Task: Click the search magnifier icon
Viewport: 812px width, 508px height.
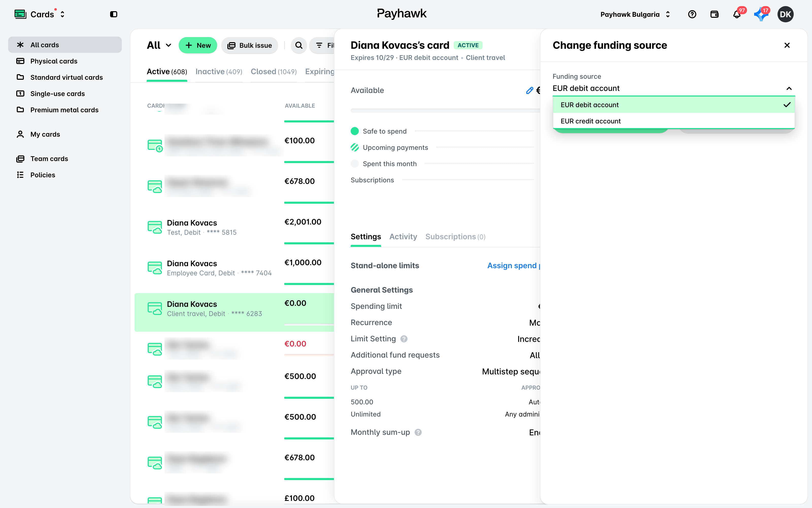Action: (x=299, y=45)
